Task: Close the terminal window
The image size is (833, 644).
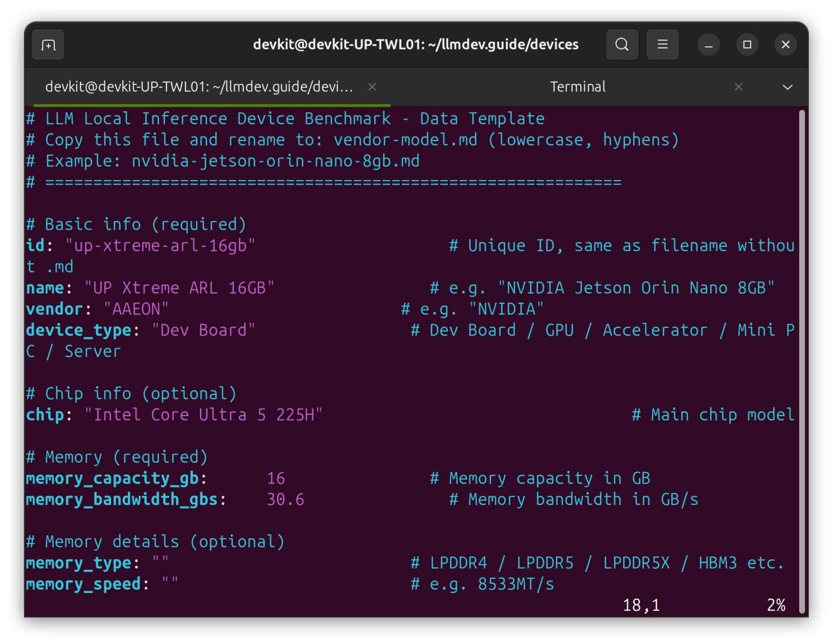Action: (x=785, y=45)
